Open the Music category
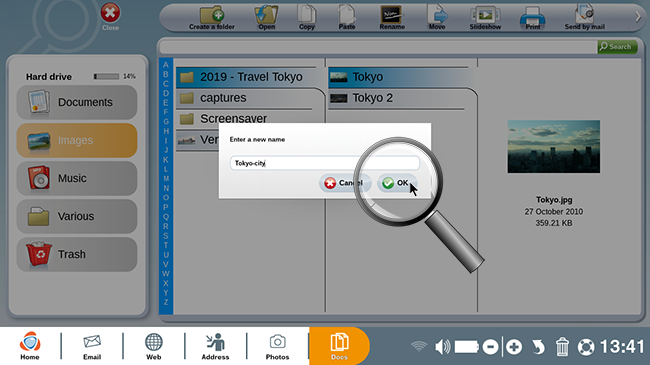This screenshot has width=650, height=365. [77, 178]
